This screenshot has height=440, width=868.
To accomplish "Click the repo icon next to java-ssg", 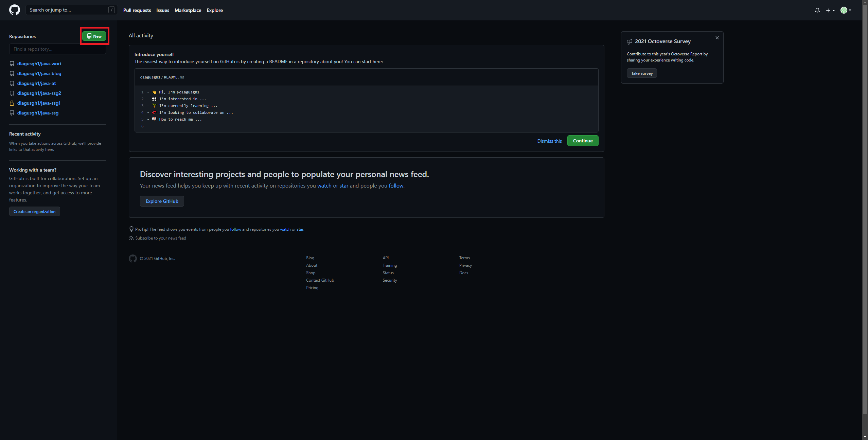I will (x=12, y=113).
